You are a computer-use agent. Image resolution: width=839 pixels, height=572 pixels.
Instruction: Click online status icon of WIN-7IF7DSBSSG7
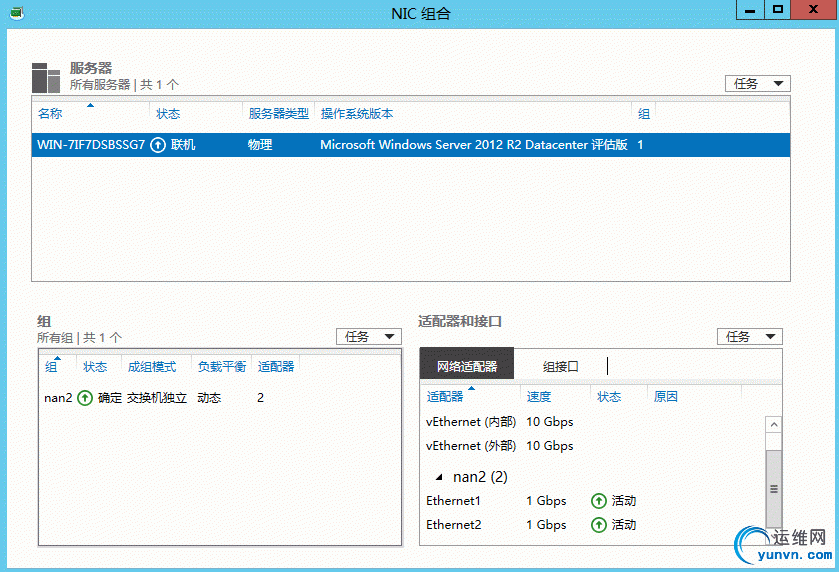coord(158,145)
